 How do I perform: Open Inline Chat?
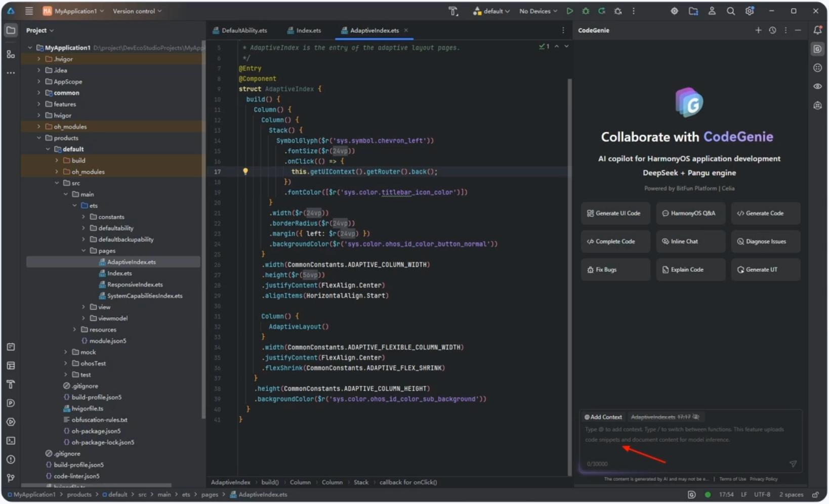point(690,241)
